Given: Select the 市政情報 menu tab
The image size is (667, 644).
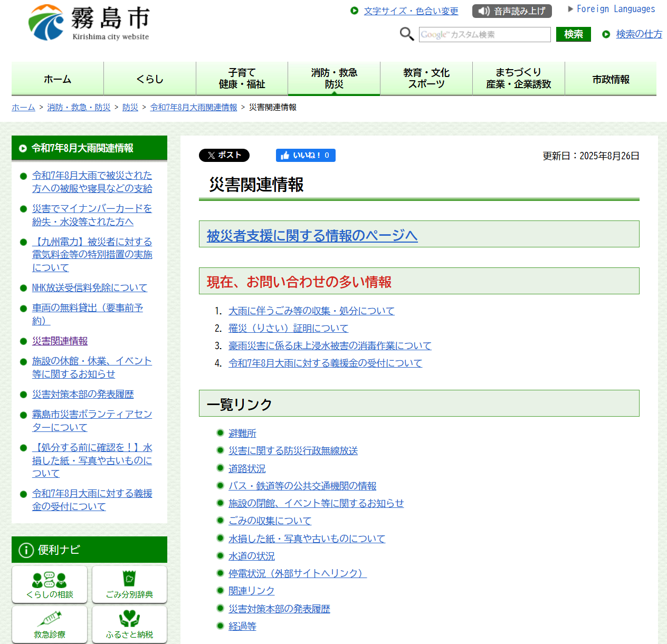Looking at the screenshot, I should pyautogui.click(x=611, y=79).
